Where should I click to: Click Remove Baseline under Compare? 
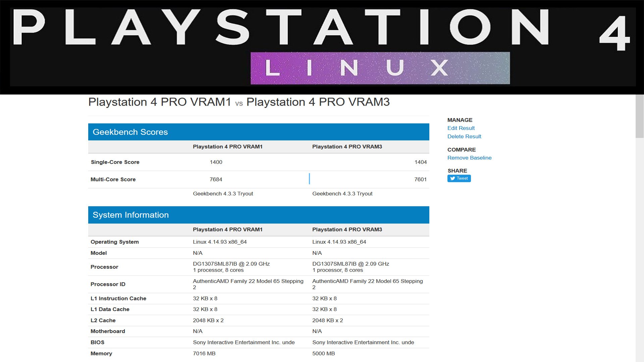tap(469, 158)
